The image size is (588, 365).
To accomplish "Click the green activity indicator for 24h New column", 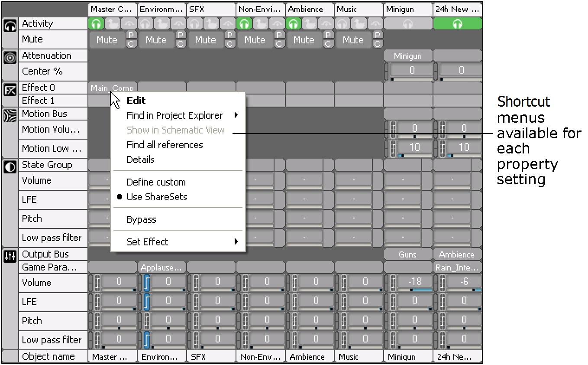I will coord(457,24).
